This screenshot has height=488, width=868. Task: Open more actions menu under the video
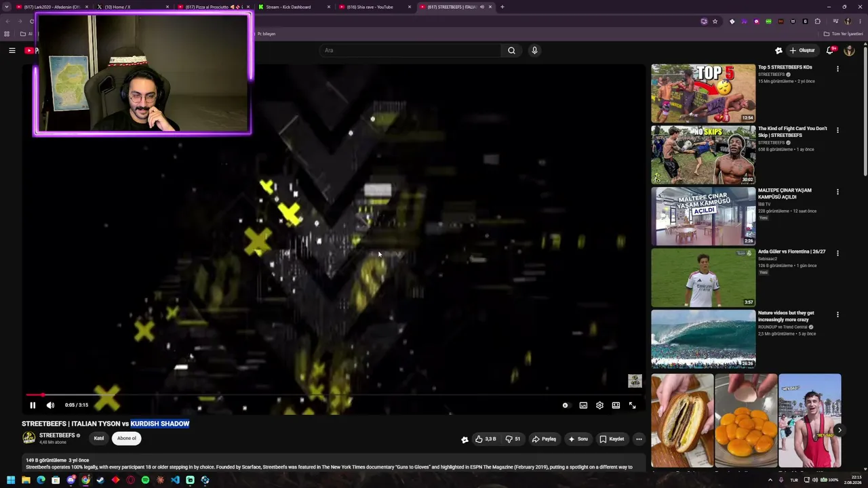pyautogui.click(x=639, y=439)
